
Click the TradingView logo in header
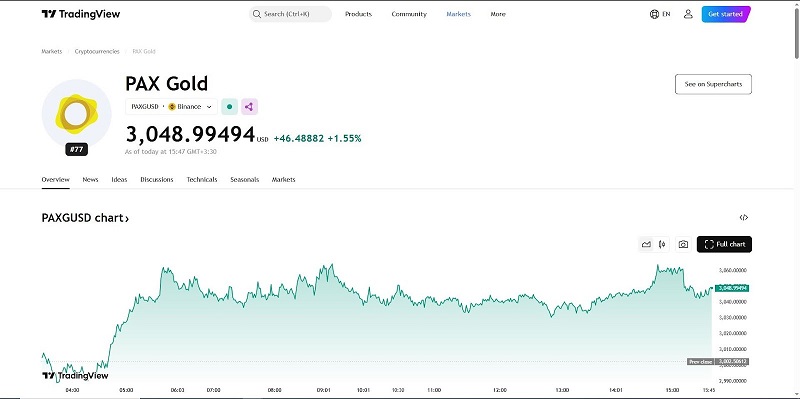81,14
